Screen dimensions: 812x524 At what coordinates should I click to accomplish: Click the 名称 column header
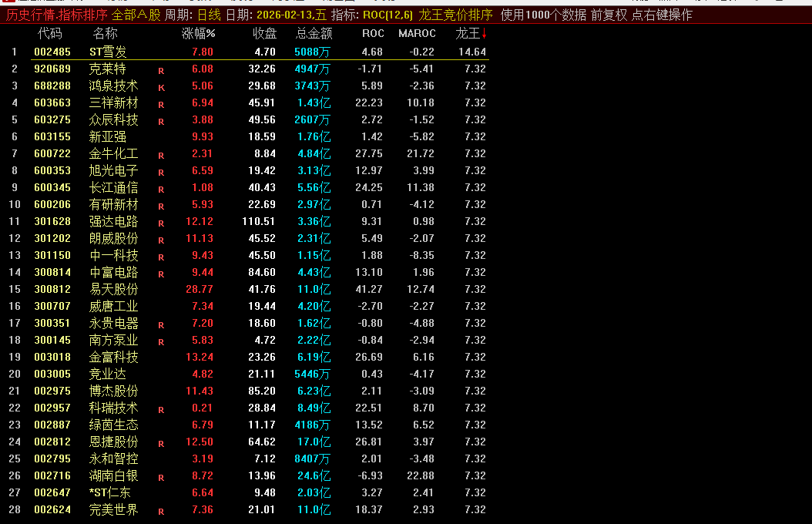pos(105,34)
